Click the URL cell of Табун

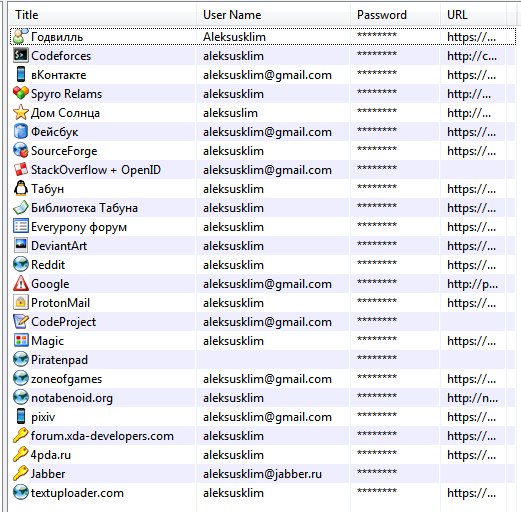[x=471, y=189]
